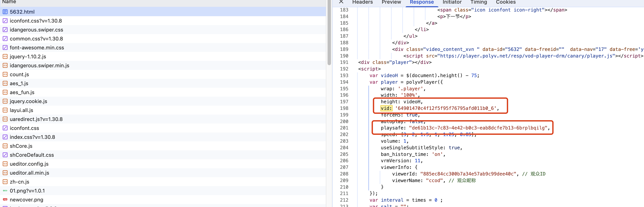Click the request list vertical scrollbar
The image size is (644, 207).
click(329, 32)
